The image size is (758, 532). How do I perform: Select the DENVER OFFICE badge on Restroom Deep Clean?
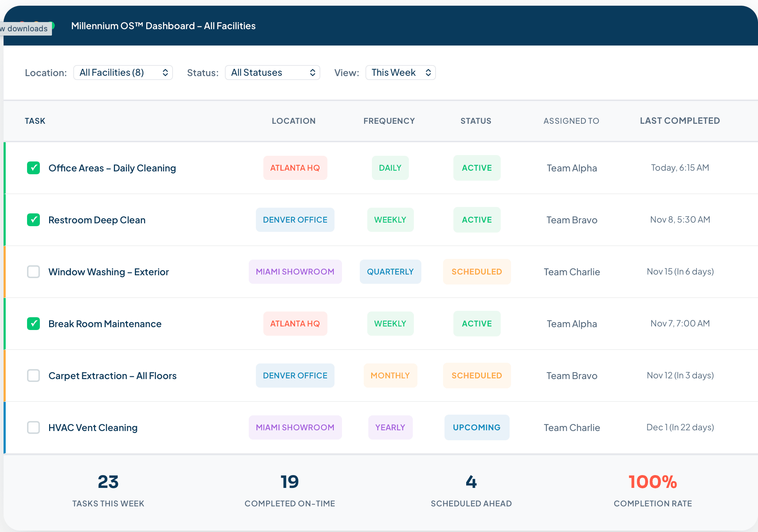click(x=295, y=220)
